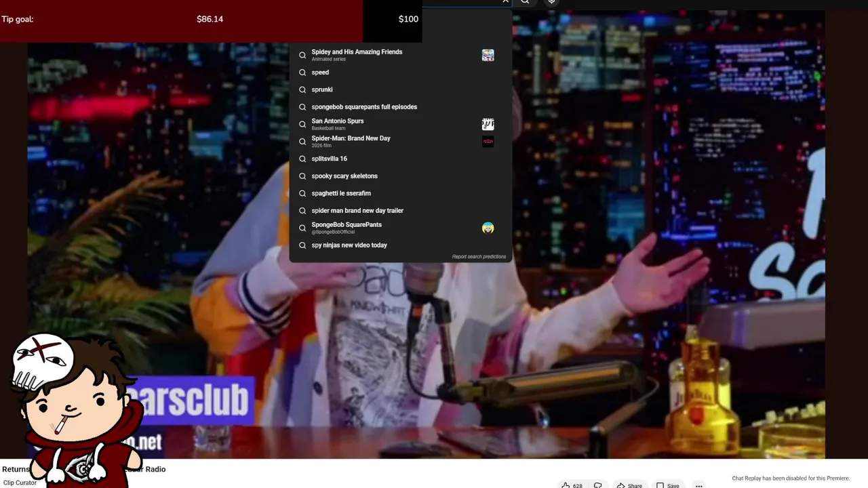Pick 'spongebob squarepants full episodes' suggestion
The height and width of the screenshot is (488, 868).
(400, 107)
